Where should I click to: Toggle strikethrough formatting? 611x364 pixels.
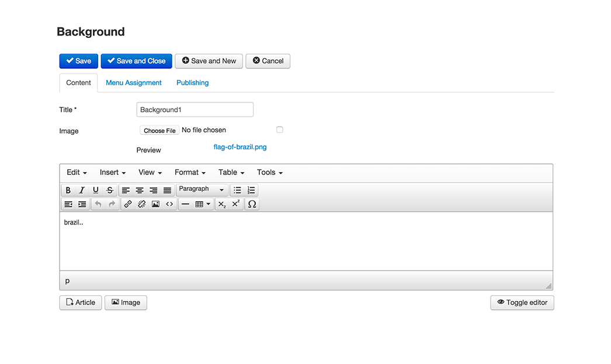tap(110, 190)
